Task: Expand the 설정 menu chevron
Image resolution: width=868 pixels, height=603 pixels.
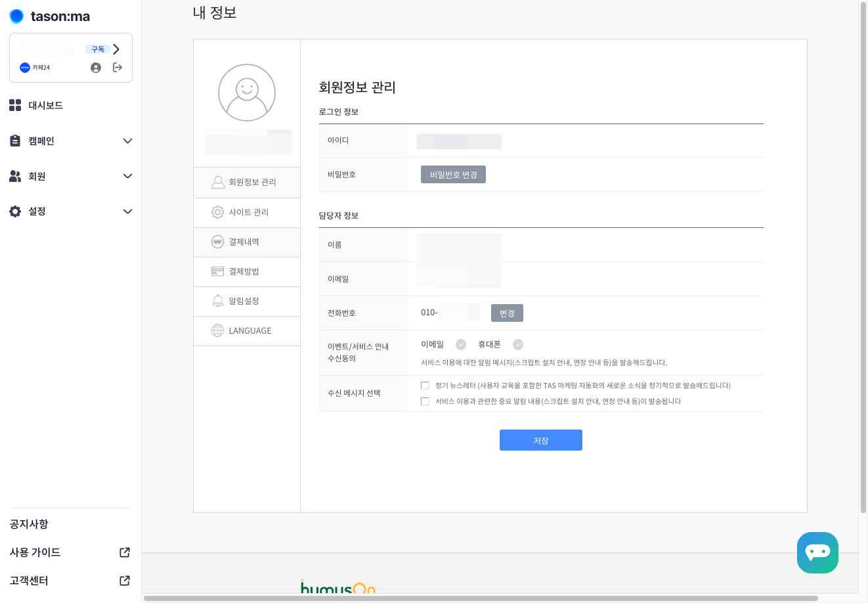Action: tap(127, 211)
